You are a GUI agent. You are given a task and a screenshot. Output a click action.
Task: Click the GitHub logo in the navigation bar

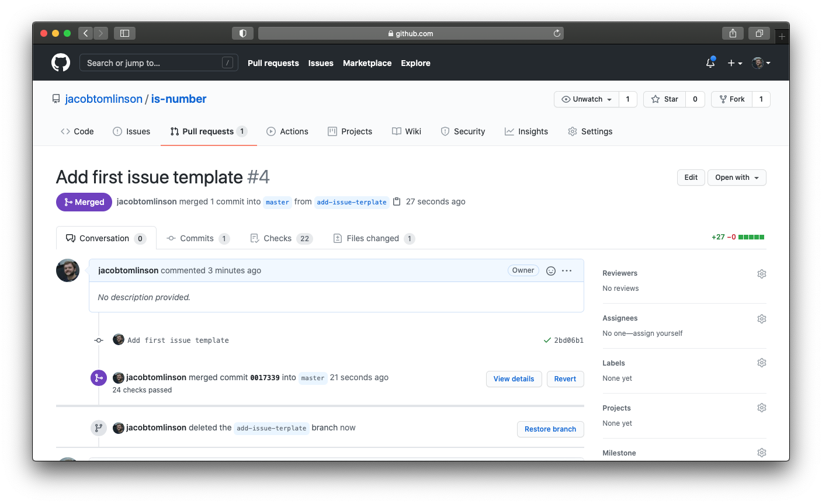coord(61,62)
